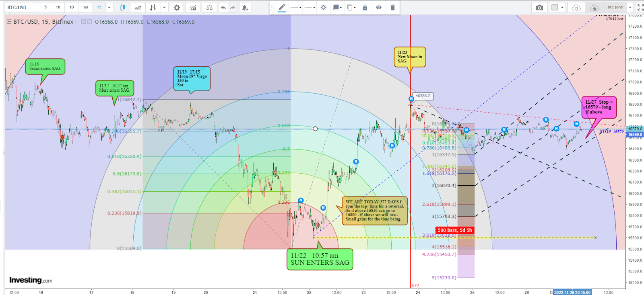Select the 1M interval

pyautogui.click(x=85, y=7)
